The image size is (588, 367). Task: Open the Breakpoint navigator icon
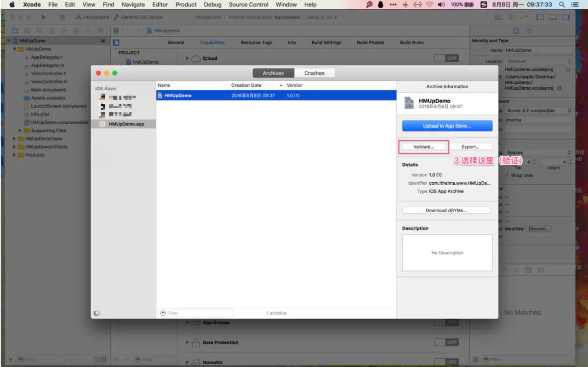pyautogui.click(x=88, y=30)
